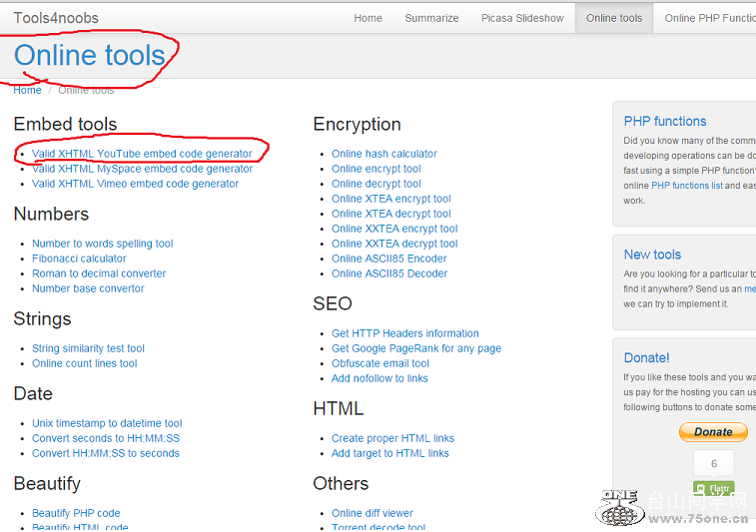Open the Home nav tab
Screen dimensions: 756x532
368,18
